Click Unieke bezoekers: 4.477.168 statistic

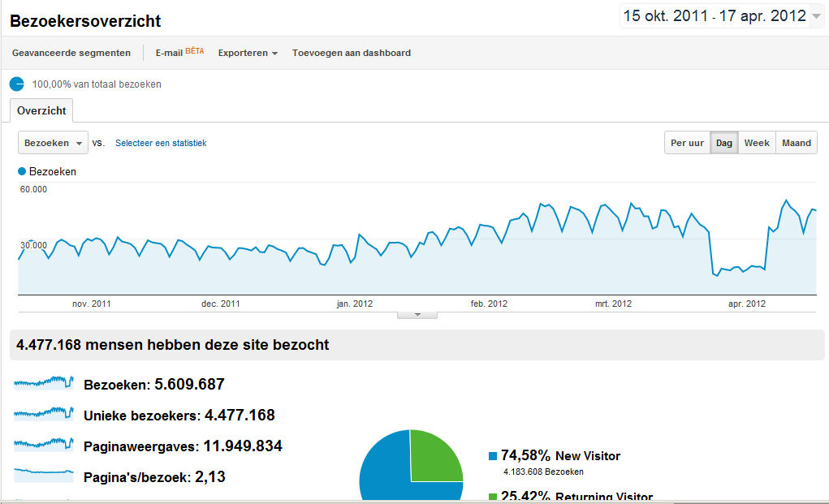coord(179,415)
